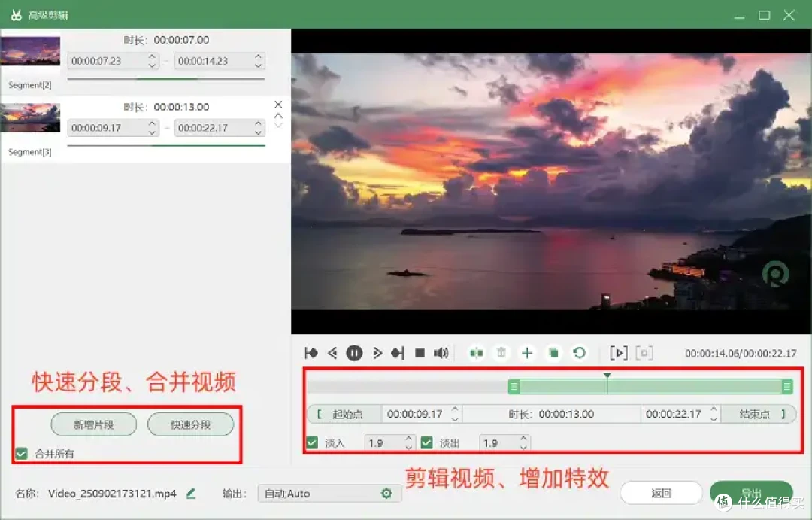This screenshot has height=520, width=812.
Task: Click the playback time 00:00:14.06/00:00:22.17
Action: coord(741,354)
